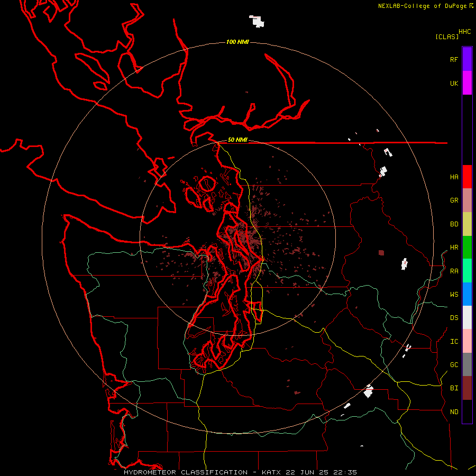Click the '22:35' timestamp
The height and width of the screenshot is (476, 476).
click(x=345, y=472)
